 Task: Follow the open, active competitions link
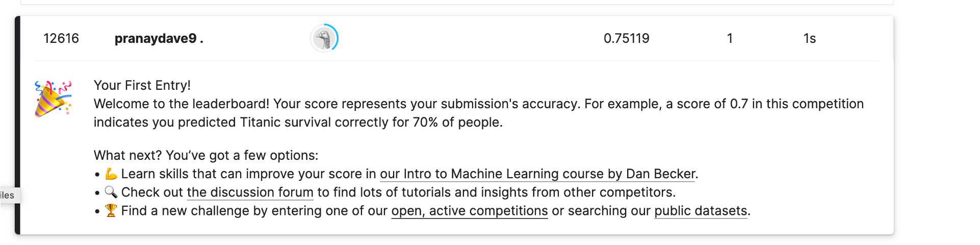pyautogui.click(x=469, y=211)
